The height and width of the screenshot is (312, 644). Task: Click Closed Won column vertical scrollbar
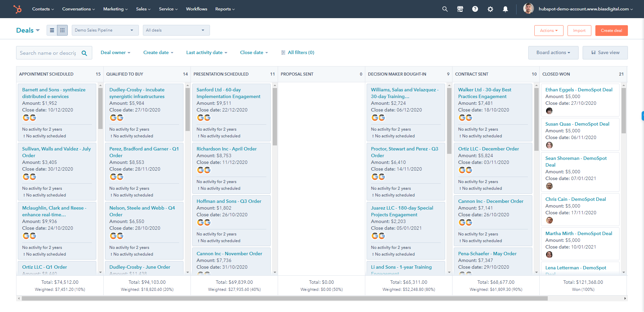coord(624,110)
